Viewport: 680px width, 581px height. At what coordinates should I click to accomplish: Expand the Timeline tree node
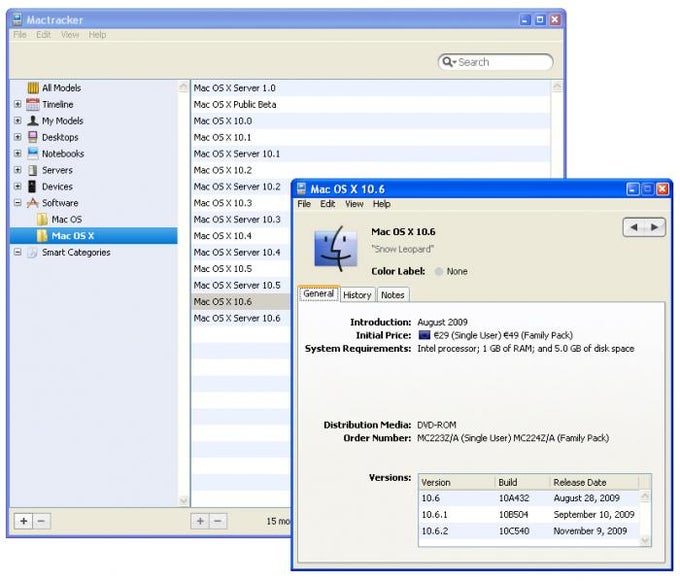(x=17, y=104)
